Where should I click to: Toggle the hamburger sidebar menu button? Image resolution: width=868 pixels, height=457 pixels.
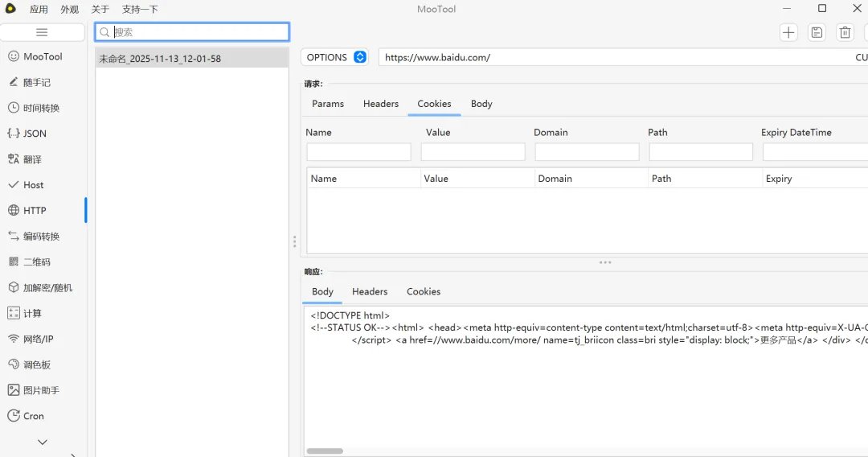(x=42, y=32)
